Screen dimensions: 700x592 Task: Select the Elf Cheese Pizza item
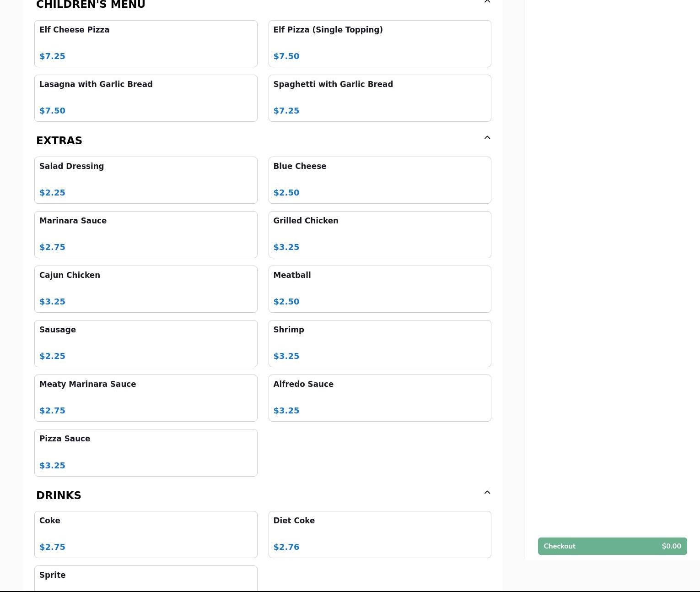(x=145, y=43)
